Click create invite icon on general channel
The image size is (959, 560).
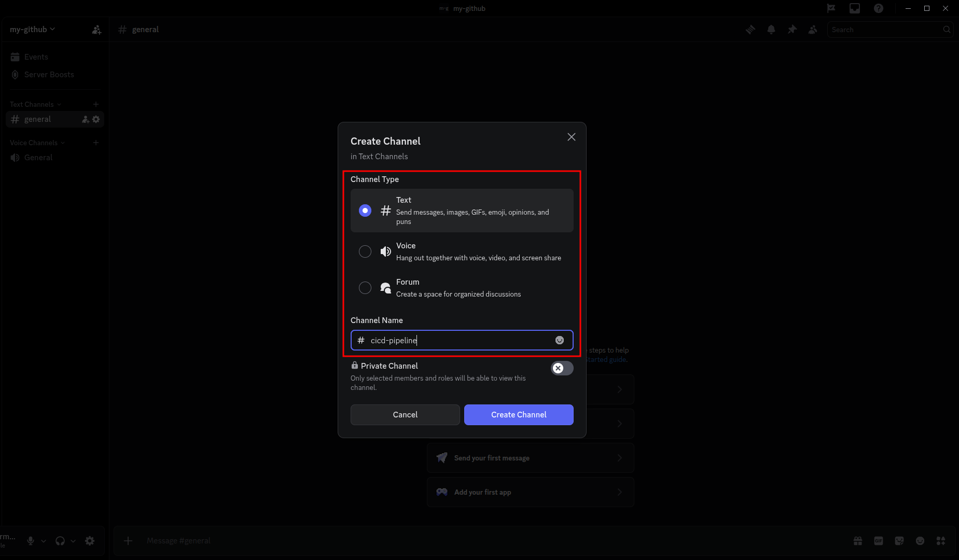(86, 119)
